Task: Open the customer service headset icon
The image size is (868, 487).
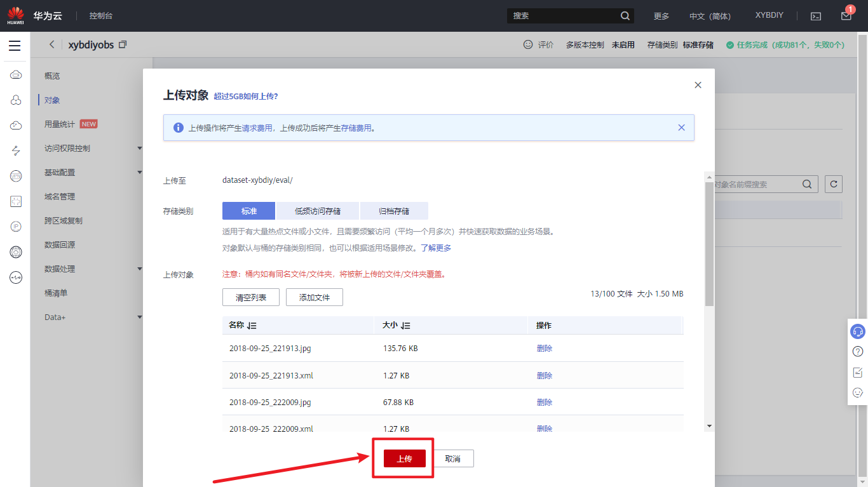Action: pyautogui.click(x=858, y=331)
